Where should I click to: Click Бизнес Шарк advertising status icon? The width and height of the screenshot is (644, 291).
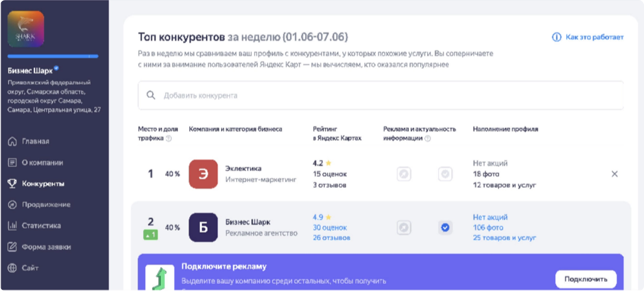[404, 227]
